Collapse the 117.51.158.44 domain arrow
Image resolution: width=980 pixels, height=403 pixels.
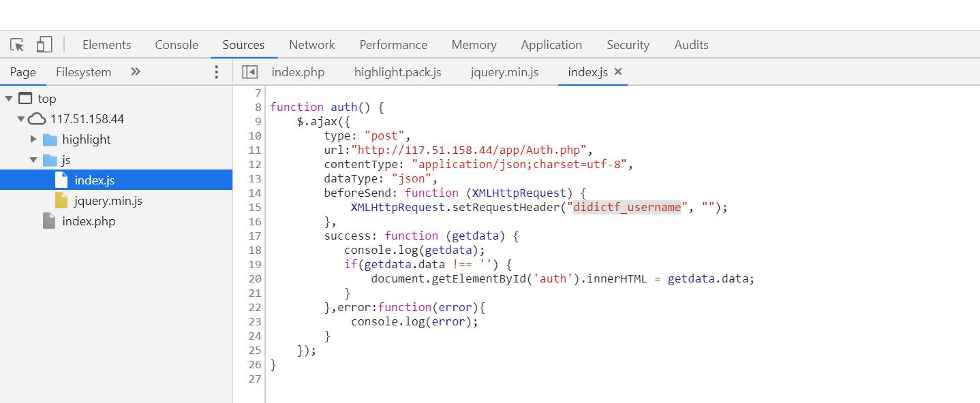[x=21, y=119]
